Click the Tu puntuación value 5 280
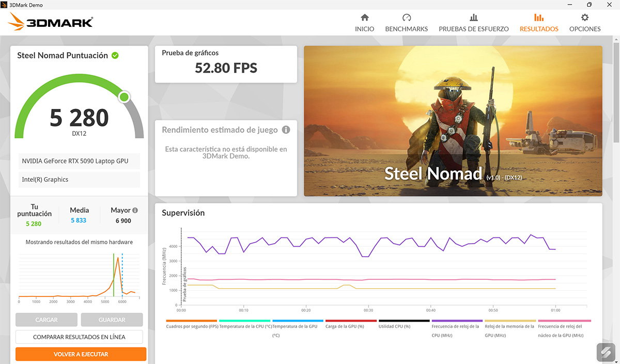The image size is (620, 364). point(34,224)
